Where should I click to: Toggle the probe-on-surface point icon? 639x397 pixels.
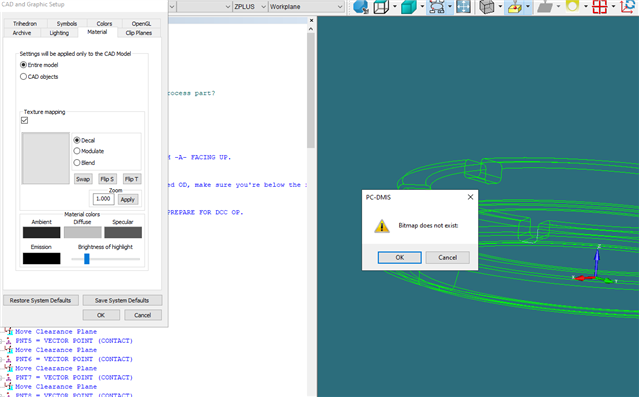point(515,7)
